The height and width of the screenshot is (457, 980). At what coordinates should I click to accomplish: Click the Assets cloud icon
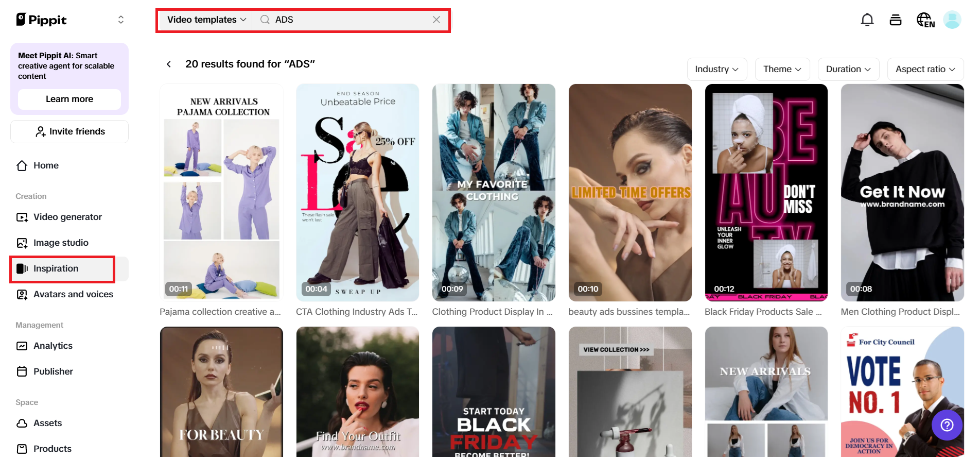pyautogui.click(x=22, y=423)
